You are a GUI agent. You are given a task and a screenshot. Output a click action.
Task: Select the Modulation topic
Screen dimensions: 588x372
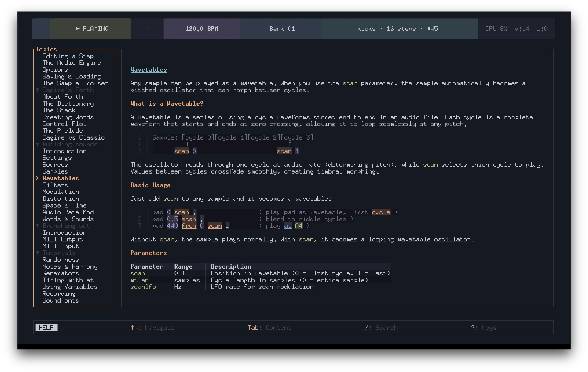[61, 192]
